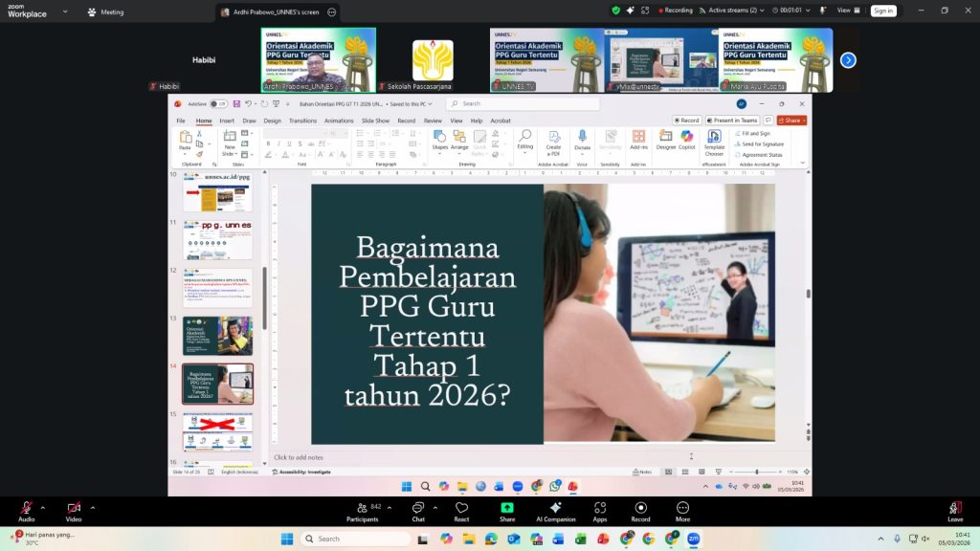Click the React emoji icon

(x=461, y=511)
